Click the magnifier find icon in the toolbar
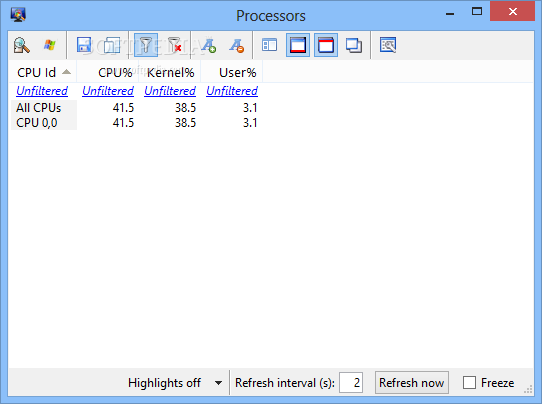This screenshot has height=404, width=542. (x=21, y=45)
